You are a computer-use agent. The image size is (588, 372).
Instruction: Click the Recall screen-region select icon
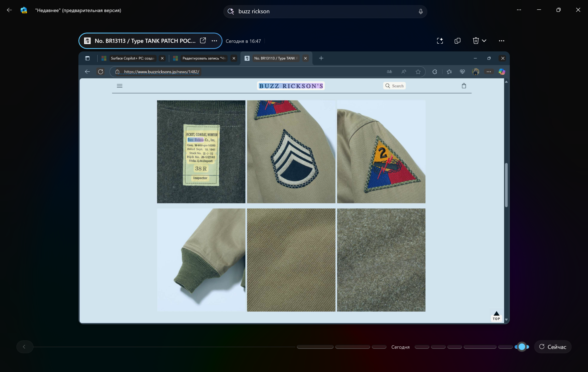(440, 41)
